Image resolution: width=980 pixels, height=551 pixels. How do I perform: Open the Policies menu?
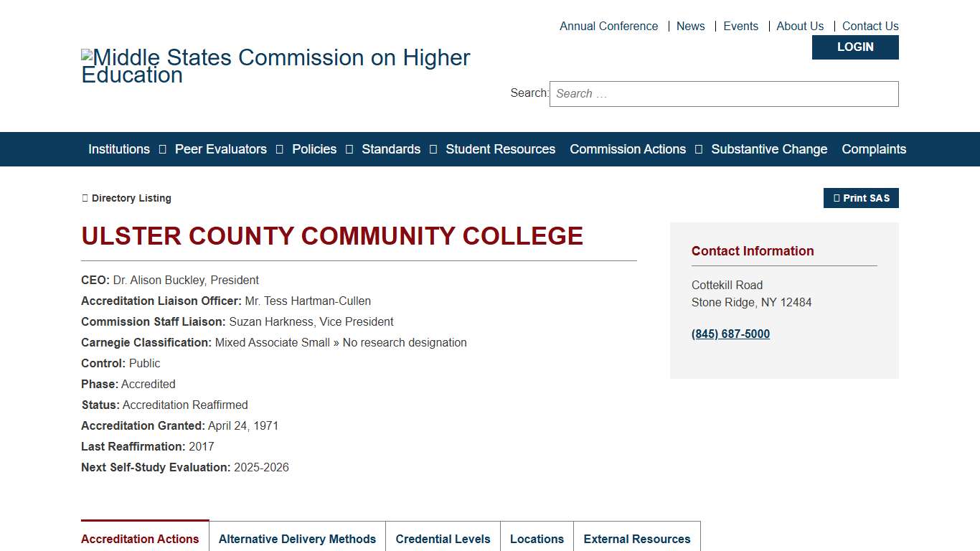point(314,149)
